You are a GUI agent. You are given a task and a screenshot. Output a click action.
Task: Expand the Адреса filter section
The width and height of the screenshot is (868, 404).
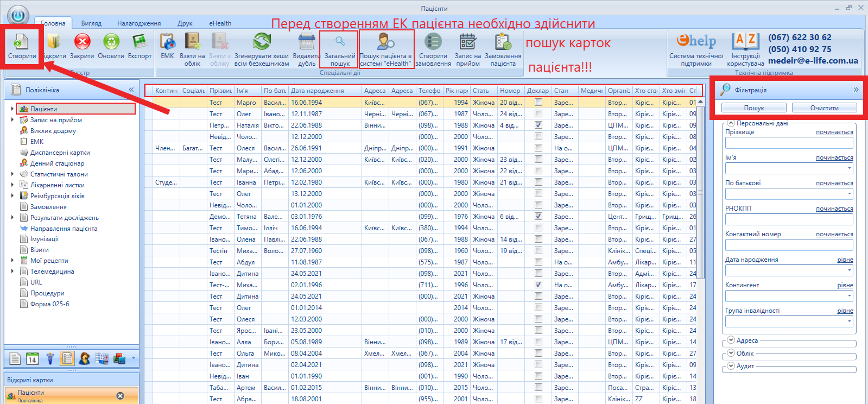[731, 340]
